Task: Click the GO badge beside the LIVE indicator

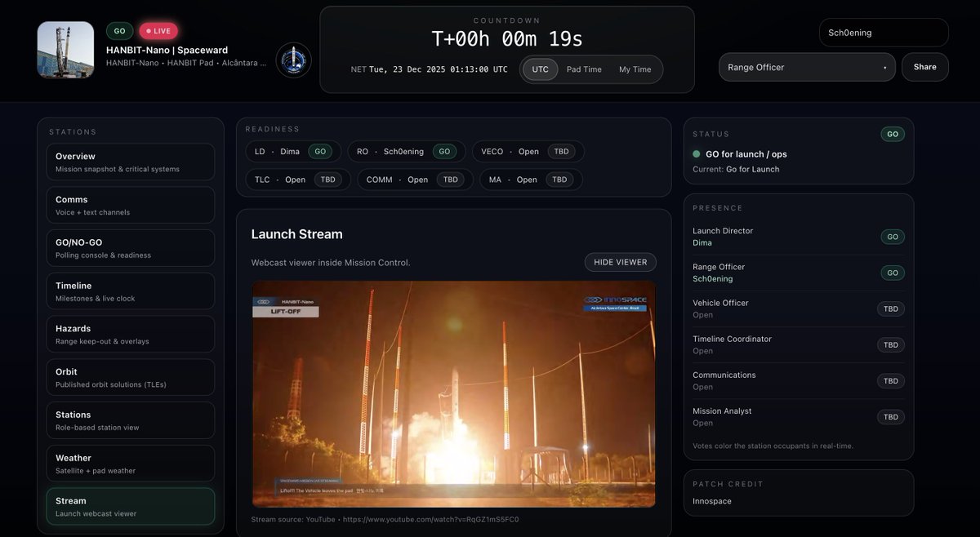Action: (x=119, y=31)
